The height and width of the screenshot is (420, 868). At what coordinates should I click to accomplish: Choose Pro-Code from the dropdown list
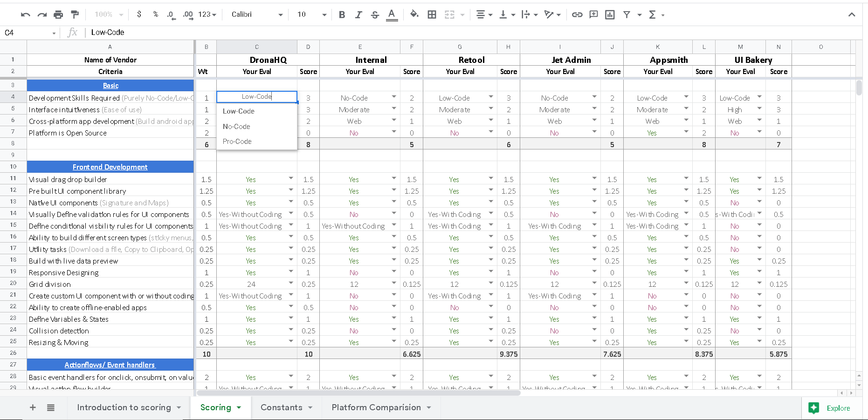tap(237, 142)
